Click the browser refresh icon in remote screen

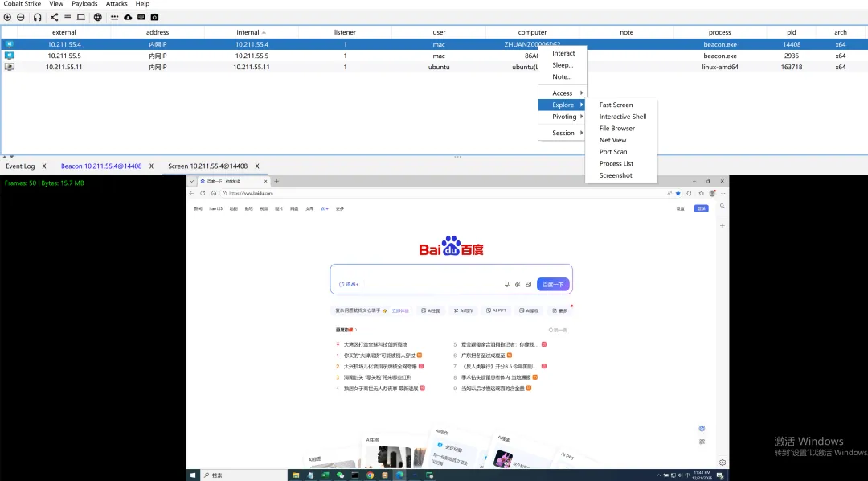(203, 193)
